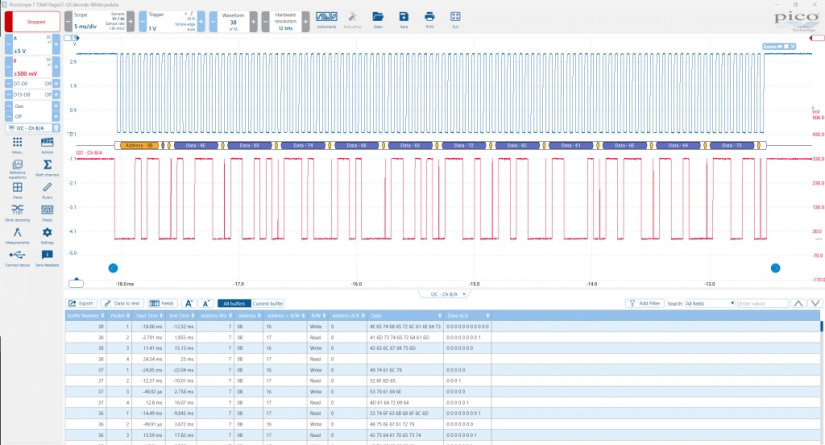
Task: Jump to next search result arrow
Action: click(x=815, y=304)
